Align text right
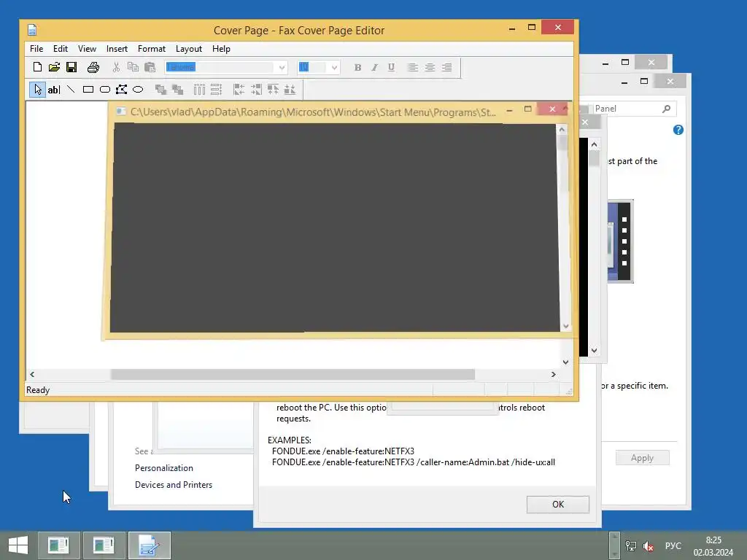 (447, 68)
